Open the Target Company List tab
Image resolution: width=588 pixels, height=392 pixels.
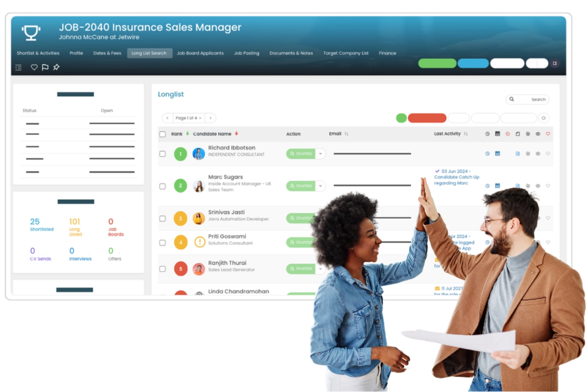[x=346, y=53]
